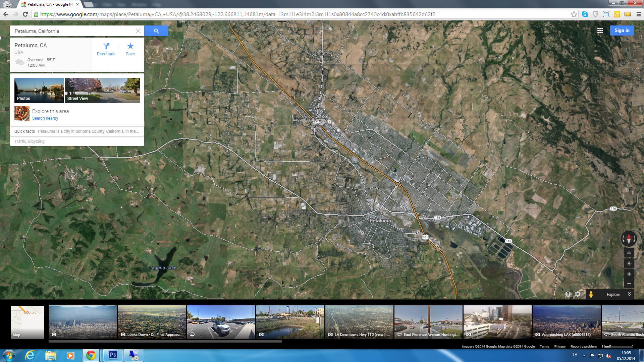Show my location button

click(629, 263)
